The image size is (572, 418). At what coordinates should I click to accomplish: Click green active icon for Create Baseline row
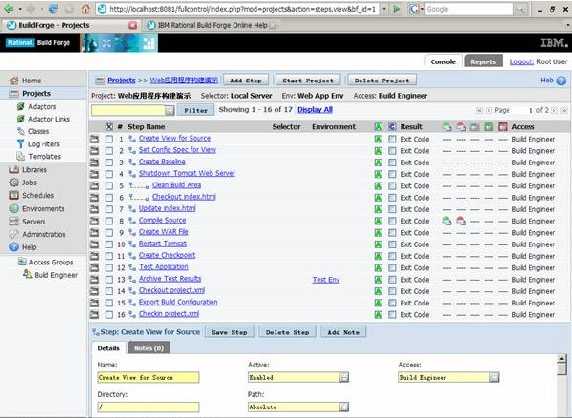(x=378, y=162)
